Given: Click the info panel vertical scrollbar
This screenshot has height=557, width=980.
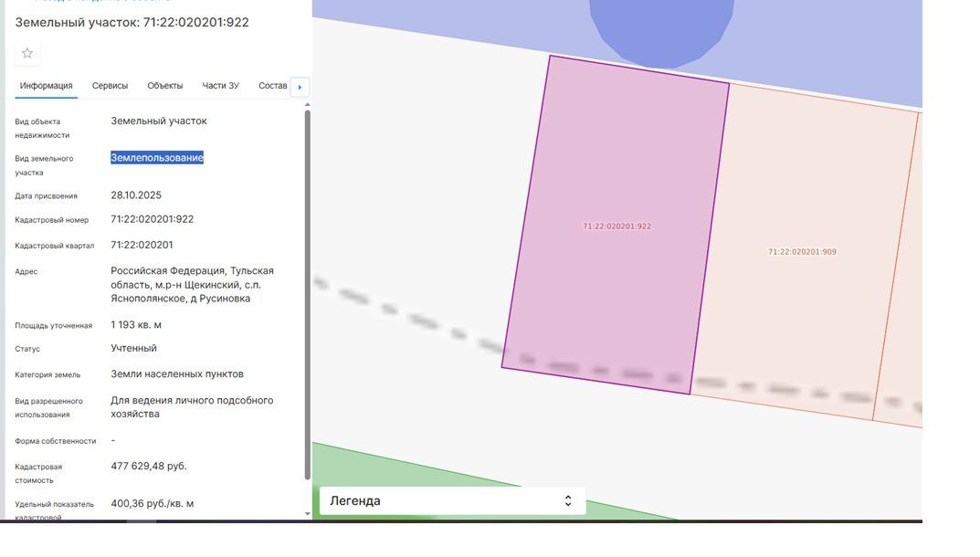Looking at the screenshot, I should pyautogui.click(x=308, y=295).
